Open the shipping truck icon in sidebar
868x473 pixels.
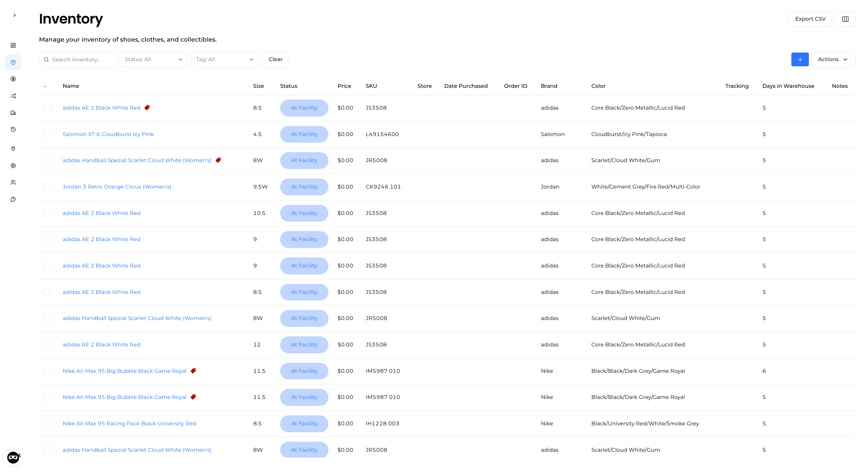13,113
